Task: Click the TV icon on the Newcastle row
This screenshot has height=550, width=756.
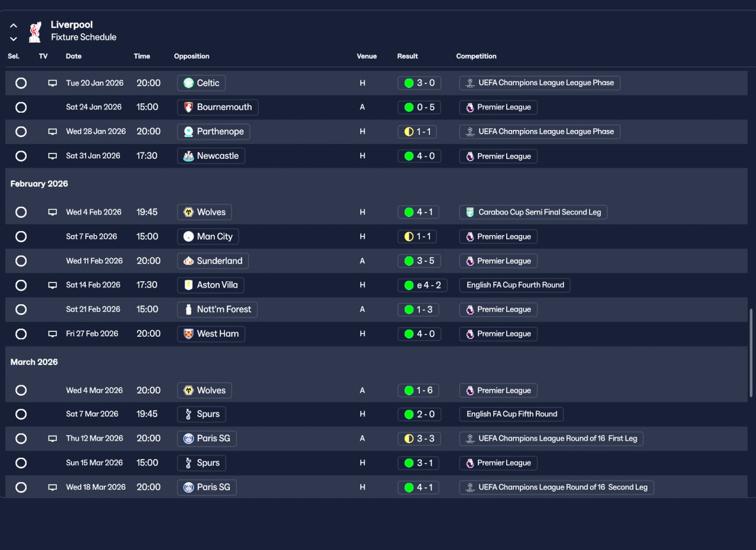Action: 53,156
